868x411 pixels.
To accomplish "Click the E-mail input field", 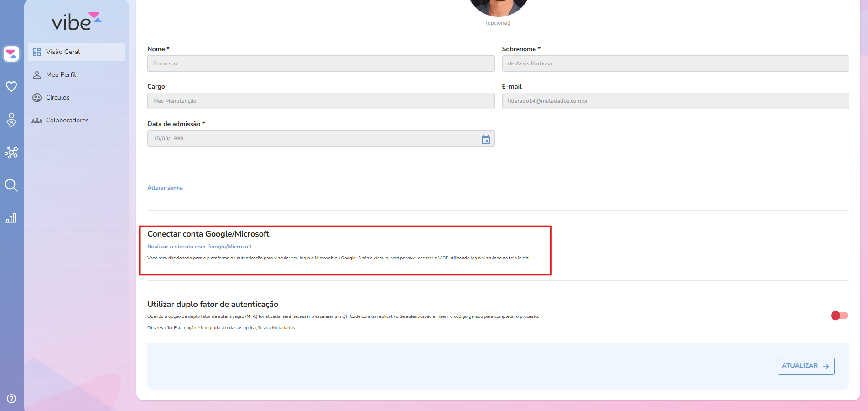I will [x=676, y=101].
